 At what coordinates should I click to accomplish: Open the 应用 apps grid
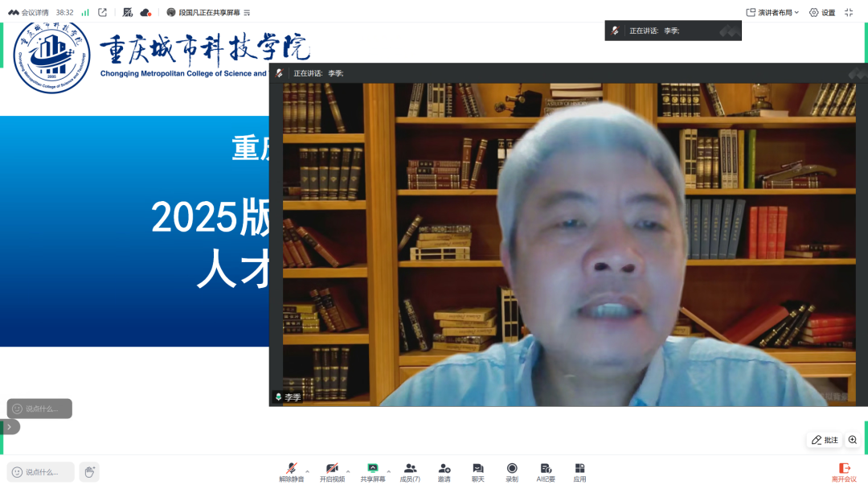click(x=579, y=471)
